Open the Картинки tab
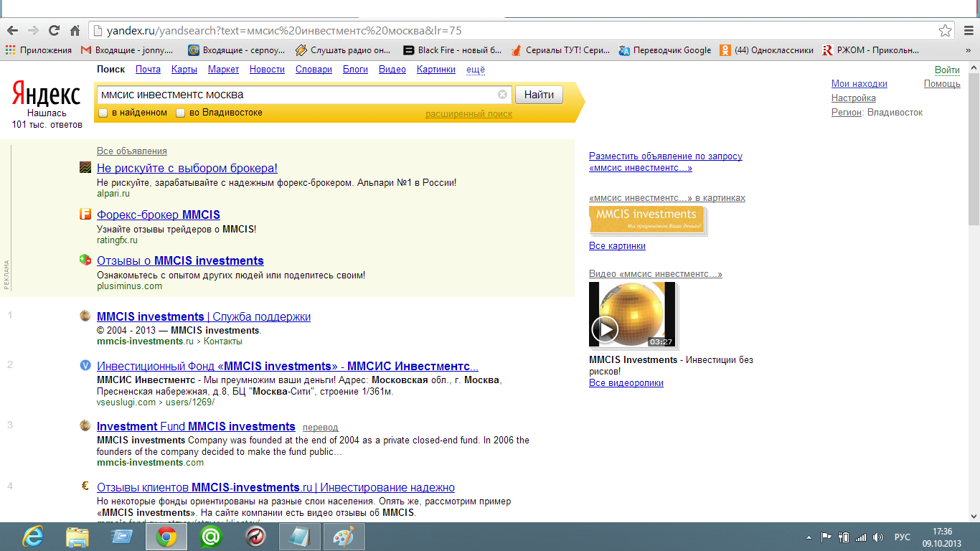Screen dimensions: 980x551 (x=436, y=70)
